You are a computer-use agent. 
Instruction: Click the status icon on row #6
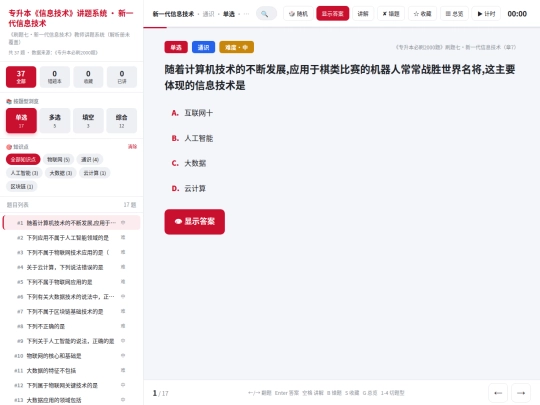123,296
